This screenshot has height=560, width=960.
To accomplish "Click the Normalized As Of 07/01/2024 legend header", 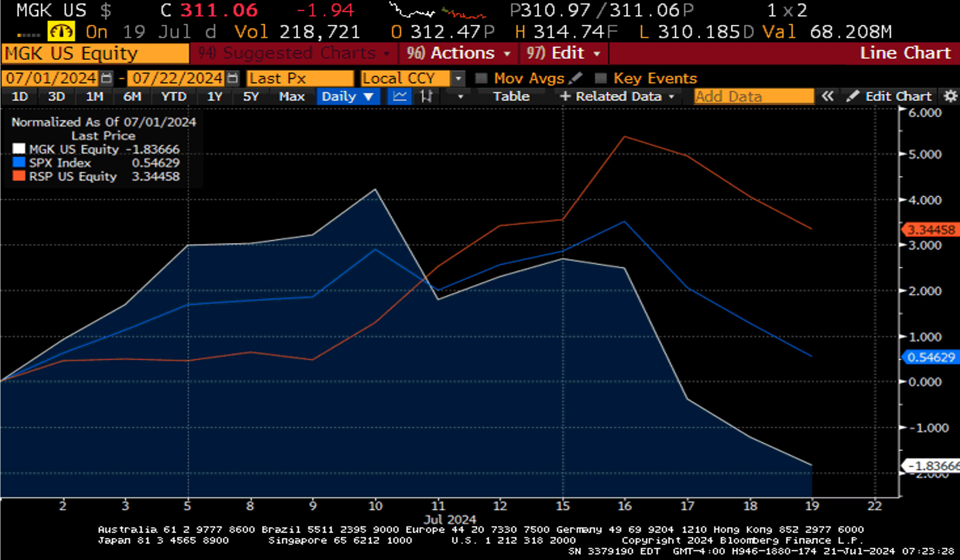I will [x=104, y=122].
